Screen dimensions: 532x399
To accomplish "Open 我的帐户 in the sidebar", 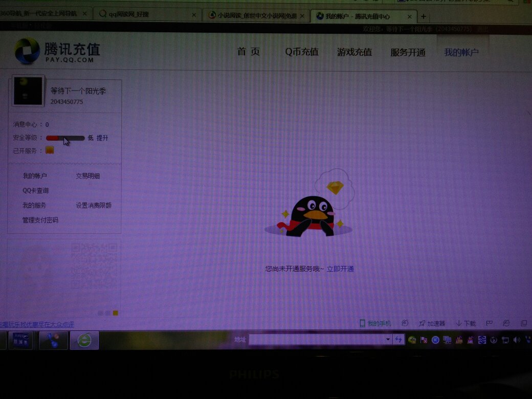I will (x=35, y=176).
